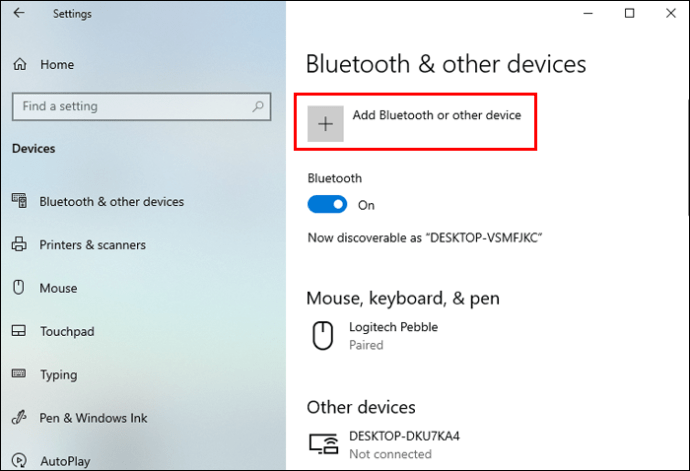Open the Printers & scanners page
690x471 pixels.
92,245
